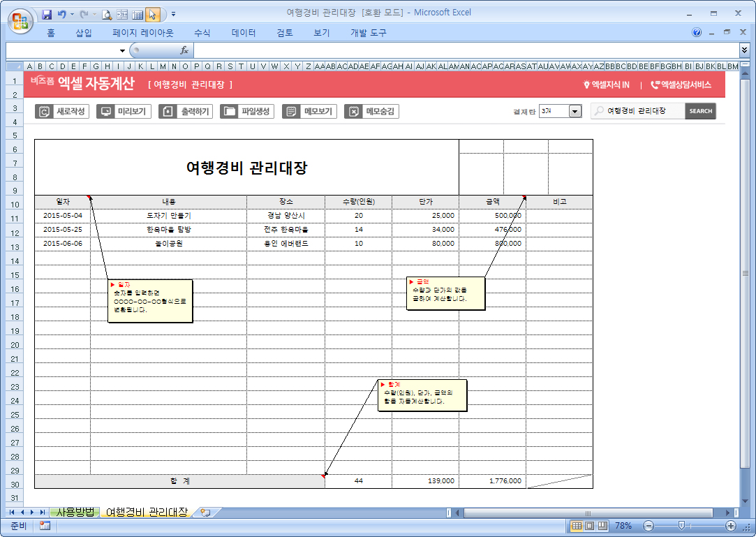The width and height of the screenshot is (756, 537).
Task: Expand the Undo history dropdown arrow
Action: point(73,15)
